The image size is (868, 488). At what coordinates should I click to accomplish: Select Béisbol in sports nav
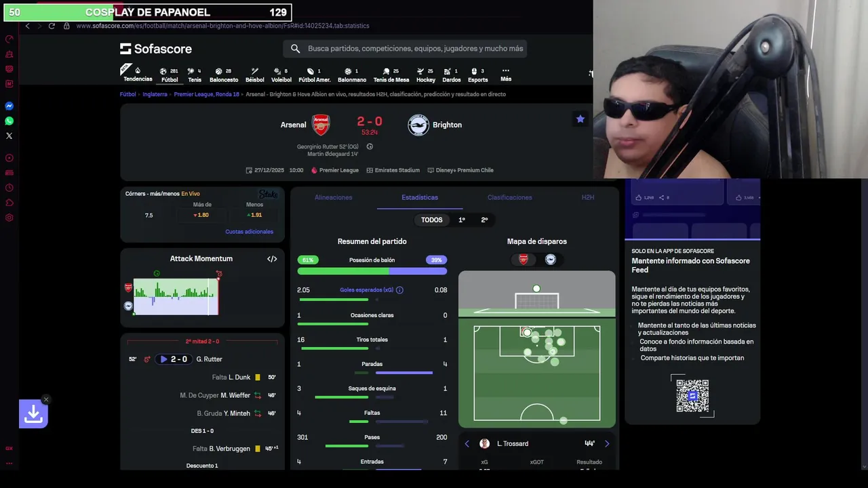(255, 75)
